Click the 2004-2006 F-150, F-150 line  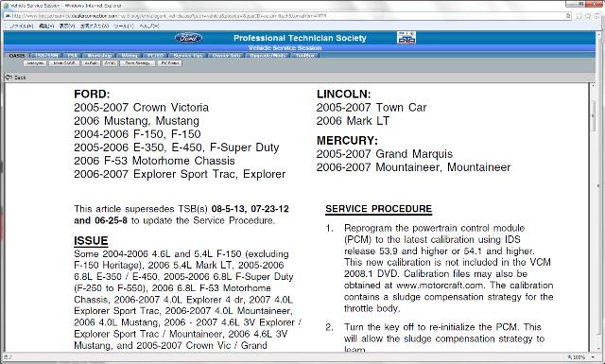point(137,134)
